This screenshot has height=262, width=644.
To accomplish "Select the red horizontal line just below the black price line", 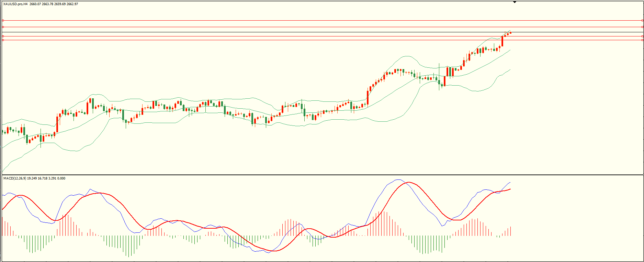I will [322, 36].
